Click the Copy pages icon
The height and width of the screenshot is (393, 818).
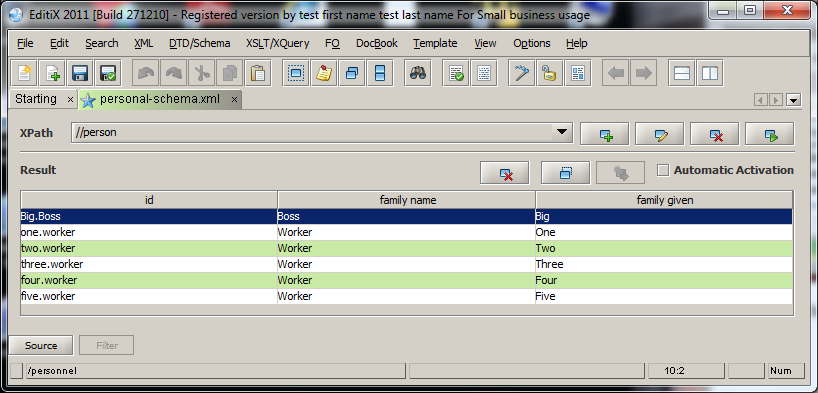point(230,73)
